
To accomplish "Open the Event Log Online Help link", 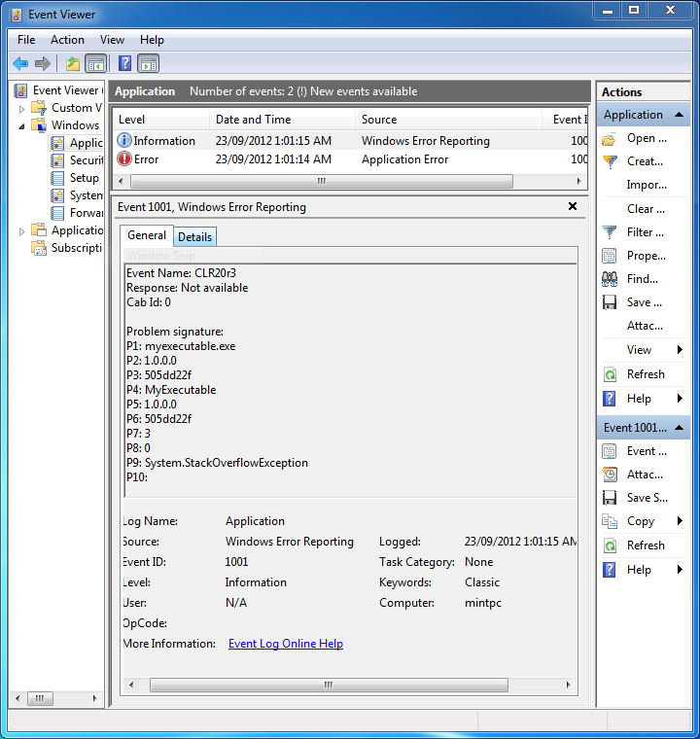I will coord(285,644).
